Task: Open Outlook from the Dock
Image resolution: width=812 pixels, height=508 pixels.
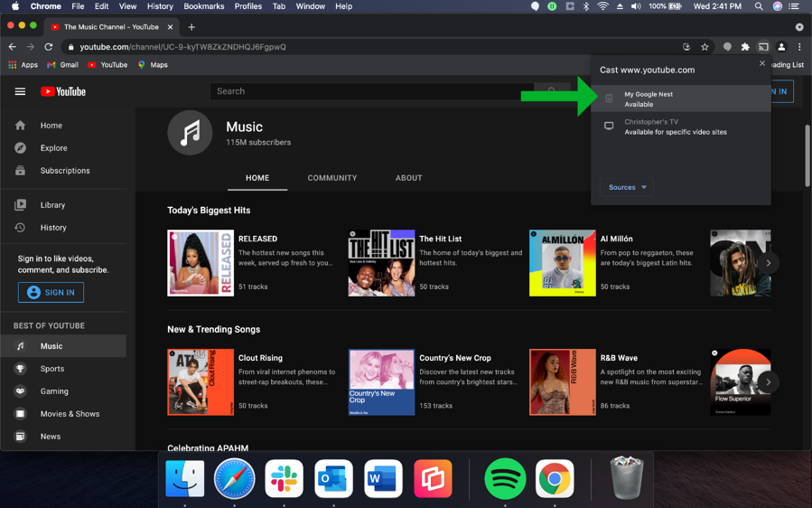Action: tap(333, 478)
